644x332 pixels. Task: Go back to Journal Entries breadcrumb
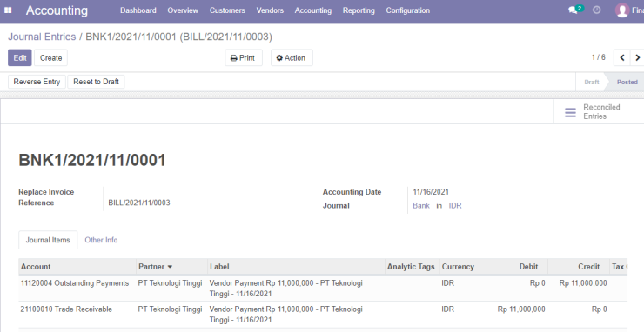point(42,37)
